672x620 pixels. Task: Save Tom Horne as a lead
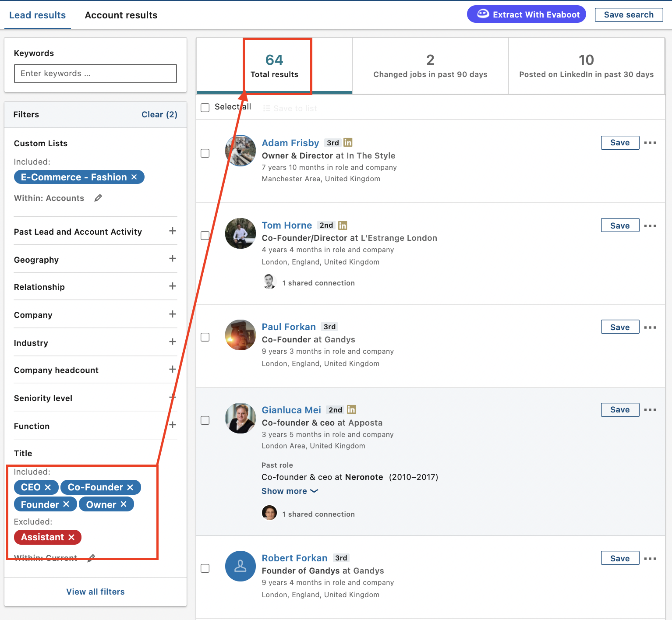(x=620, y=225)
